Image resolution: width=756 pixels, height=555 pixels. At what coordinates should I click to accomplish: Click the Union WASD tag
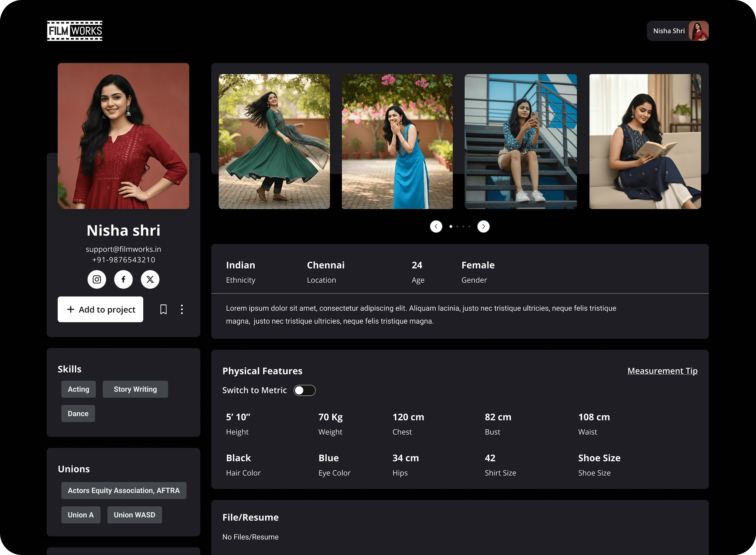(x=135, y=515)
